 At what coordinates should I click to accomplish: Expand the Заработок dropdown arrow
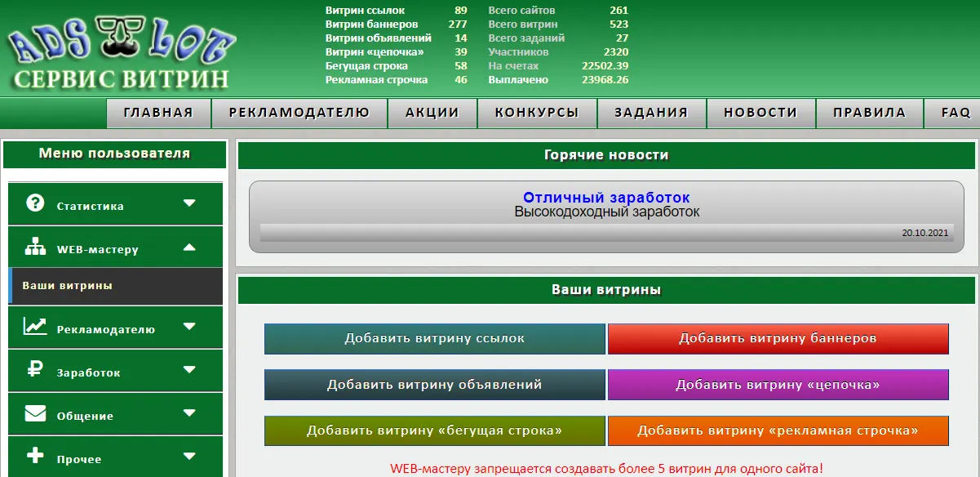pyautogui.click(x=189, y=370)
